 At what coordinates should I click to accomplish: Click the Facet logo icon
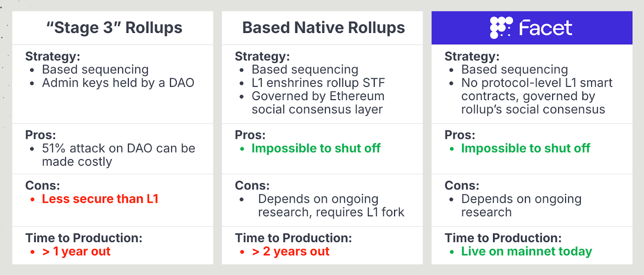click(x=501, y=28)
